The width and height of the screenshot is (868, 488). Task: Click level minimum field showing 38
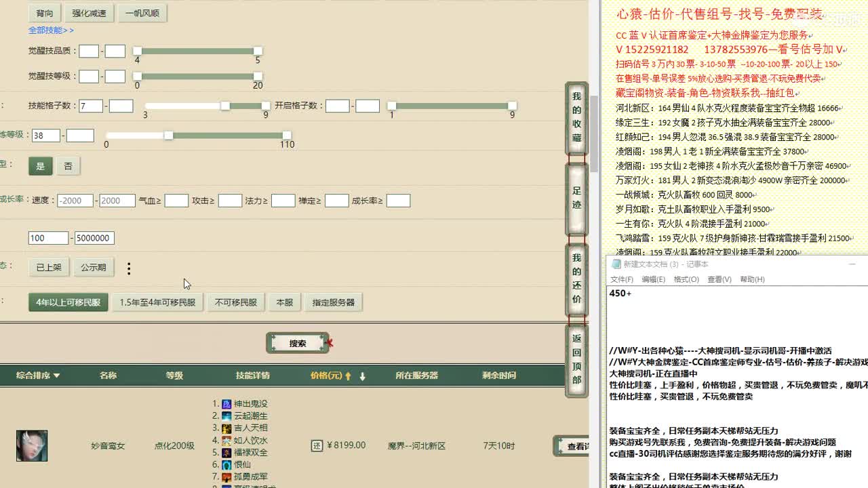click(46, 136)
